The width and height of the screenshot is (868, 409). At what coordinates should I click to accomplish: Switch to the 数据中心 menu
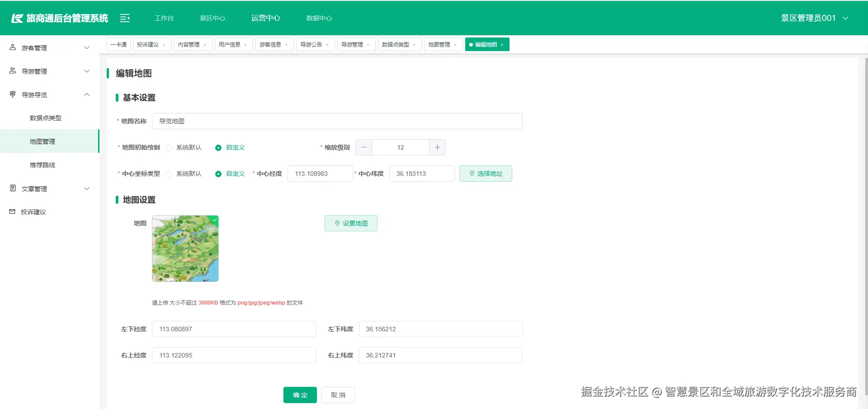(x=319, y=18)
